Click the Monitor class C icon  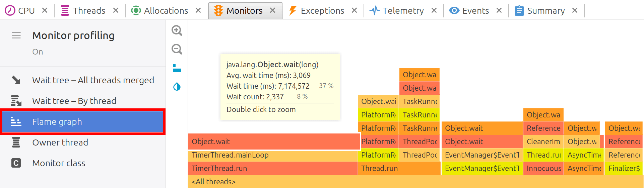tap(16, 163)
